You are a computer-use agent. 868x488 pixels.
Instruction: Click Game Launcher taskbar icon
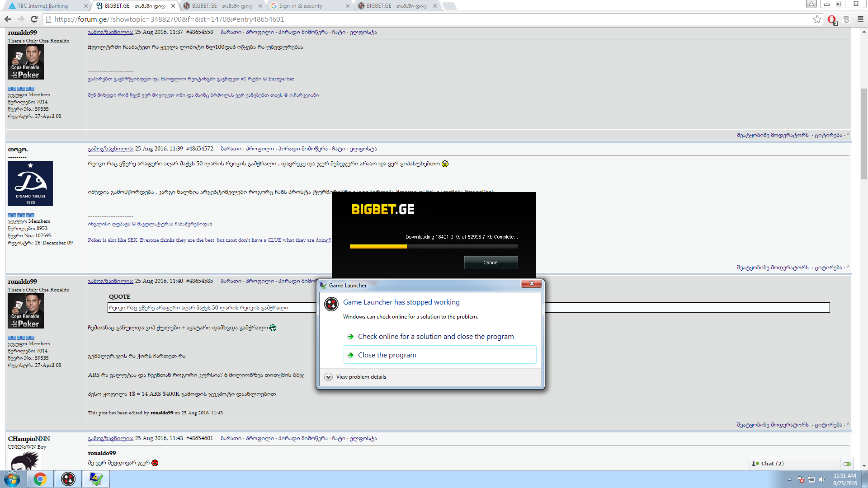(x=68, y=479)
